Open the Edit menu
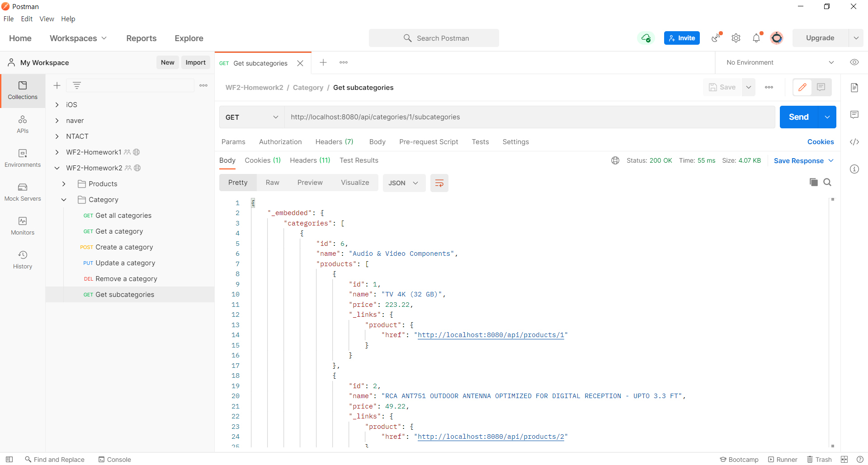 point(27,19)
